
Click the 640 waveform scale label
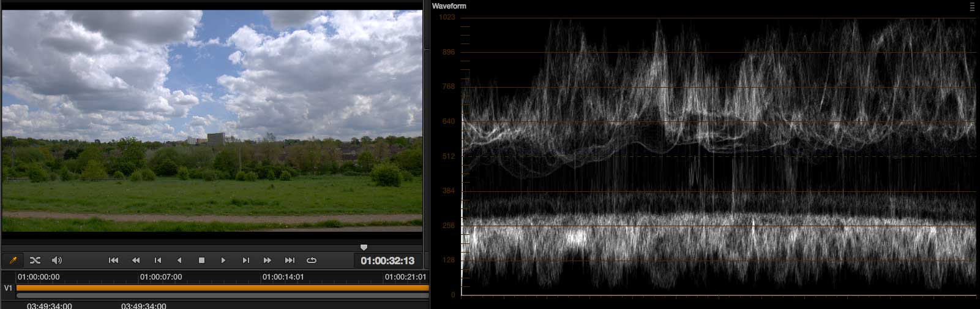(449, 121)
